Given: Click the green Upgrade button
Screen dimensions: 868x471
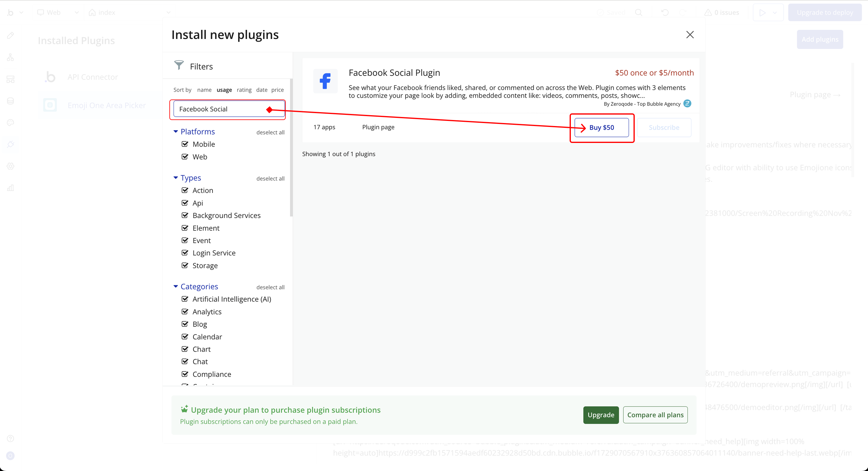Looking at the screenshot, I should click(x=601, y=415).
